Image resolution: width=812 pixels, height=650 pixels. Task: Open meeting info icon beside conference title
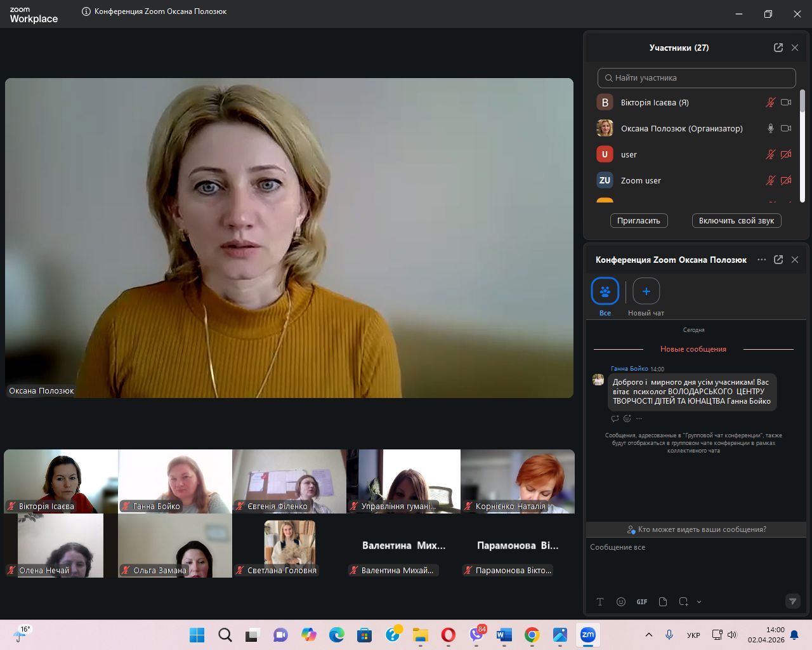[x=86, y=11]
